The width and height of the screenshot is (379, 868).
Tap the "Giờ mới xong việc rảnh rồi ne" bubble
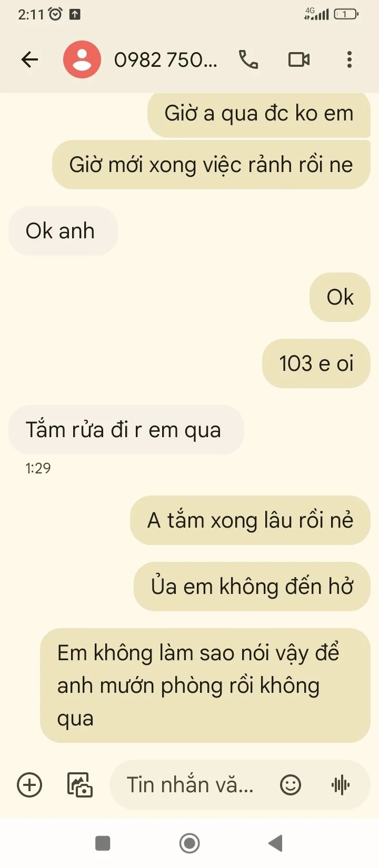click(211, 165)
